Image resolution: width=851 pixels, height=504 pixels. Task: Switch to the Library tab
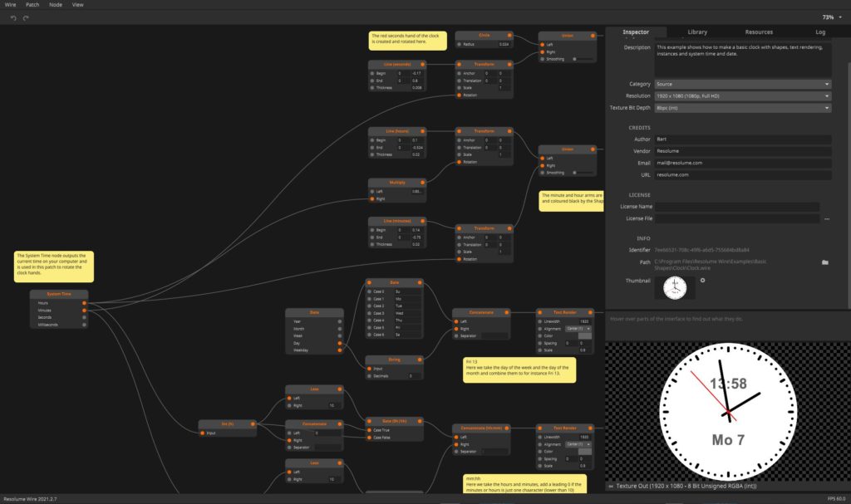coord(697,32)
